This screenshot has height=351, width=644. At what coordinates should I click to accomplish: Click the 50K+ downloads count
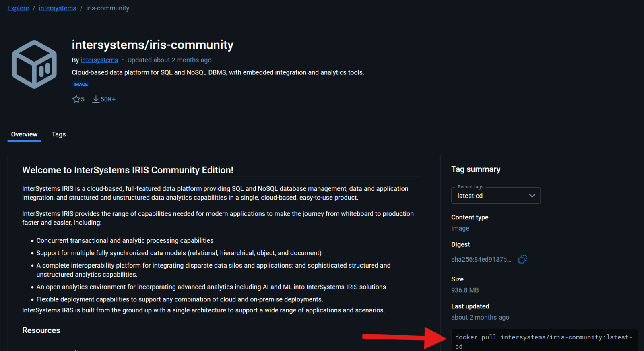[x=108, y=99]
